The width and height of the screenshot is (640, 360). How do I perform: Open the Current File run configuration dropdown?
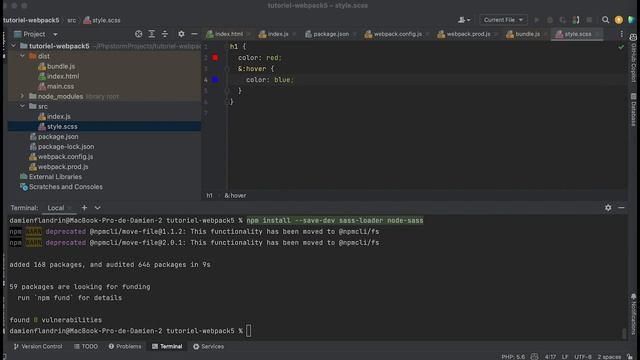tap(503, 20)
